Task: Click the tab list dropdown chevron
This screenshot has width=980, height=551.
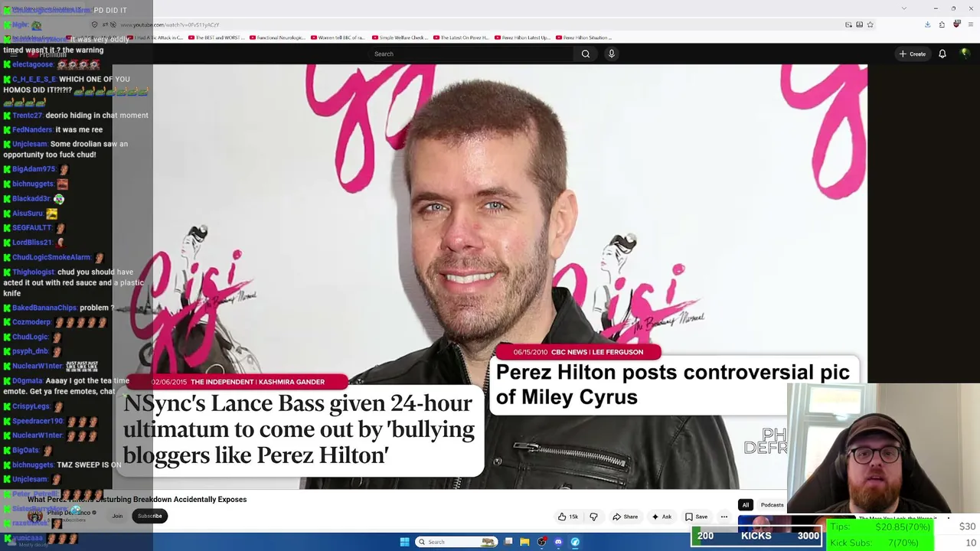Action: tap(904, 8)
